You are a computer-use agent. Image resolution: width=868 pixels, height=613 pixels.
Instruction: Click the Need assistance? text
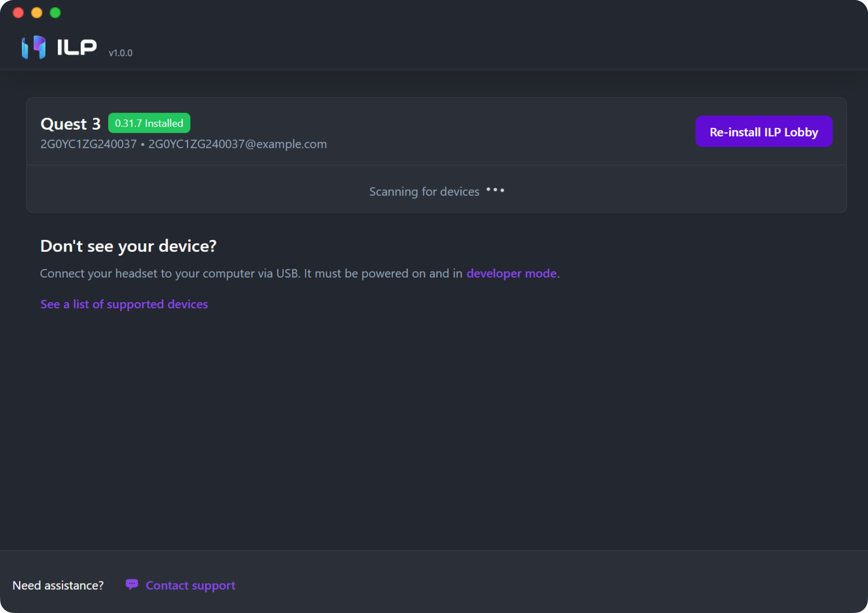tap(58, 585)
